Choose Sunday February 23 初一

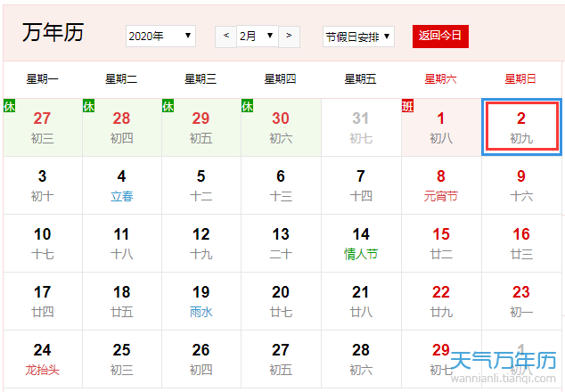521,300
